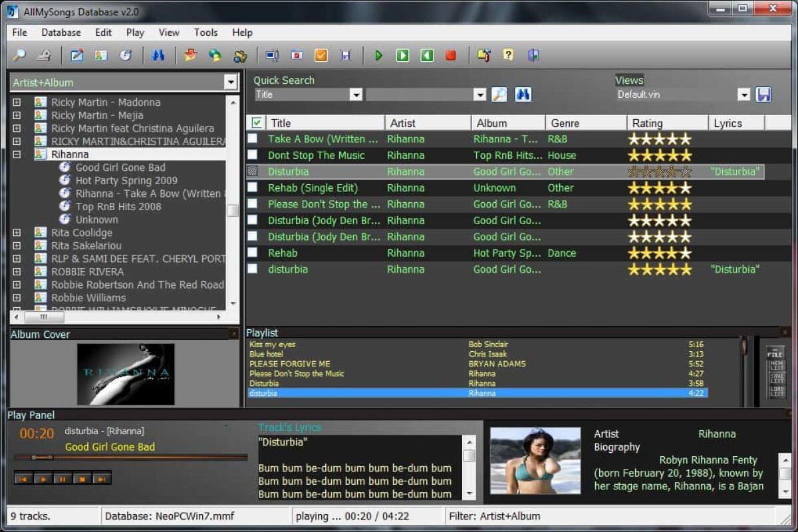Open Help using the question mark toolbar icon
The height and width of the screenshot is (532, 798).
tap(507, 55)
